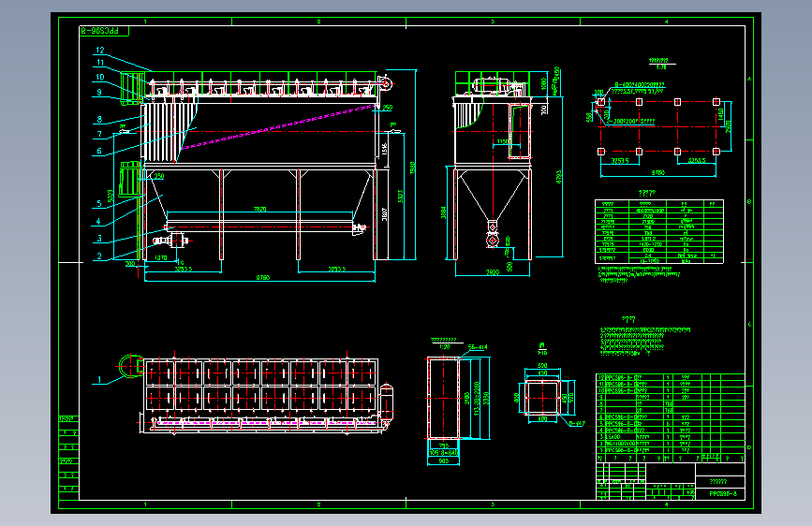The image size is (812, 526).
Task: Select callout number 9 label
Action: [99, 92]
